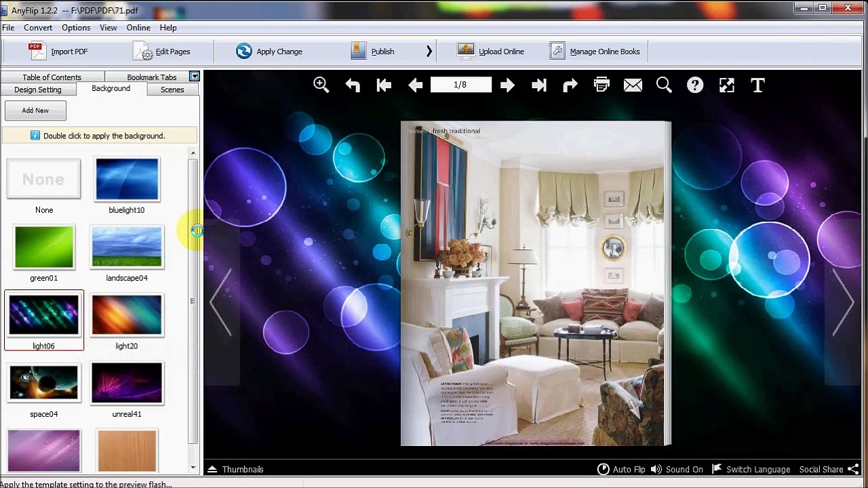Screen dimensions: 868x488
Task: Click the zoom in magnifier icon
Action: (321, 85)
